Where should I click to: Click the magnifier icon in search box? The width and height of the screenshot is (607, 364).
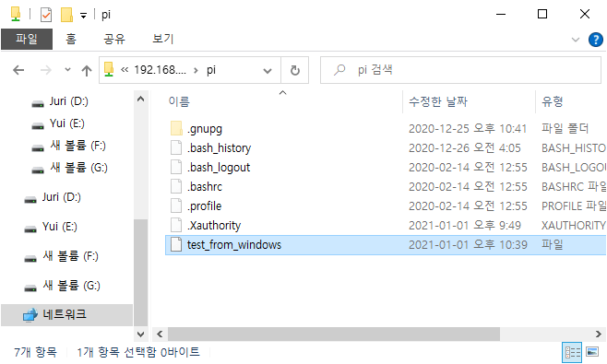click(339, 70)
